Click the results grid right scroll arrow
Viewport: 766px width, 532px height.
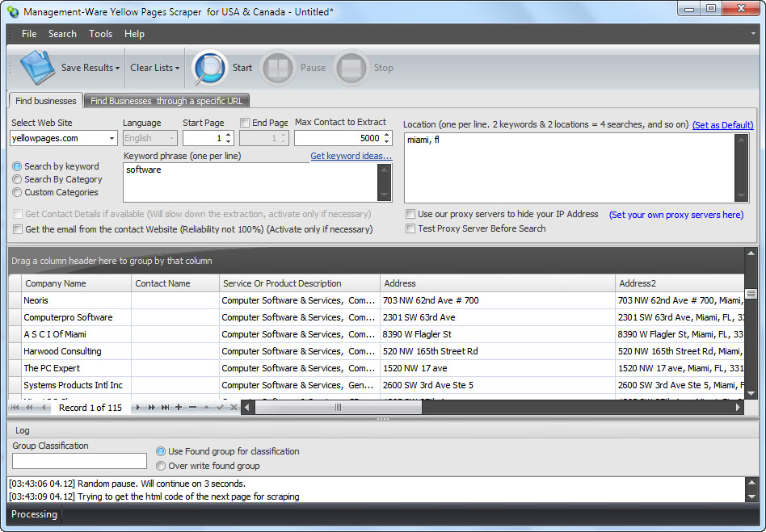pyautogui.click(x=738, y=407)
